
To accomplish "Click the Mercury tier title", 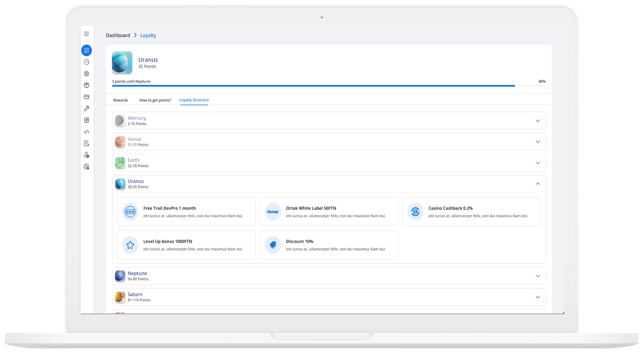I will click(x=137, y=118).
